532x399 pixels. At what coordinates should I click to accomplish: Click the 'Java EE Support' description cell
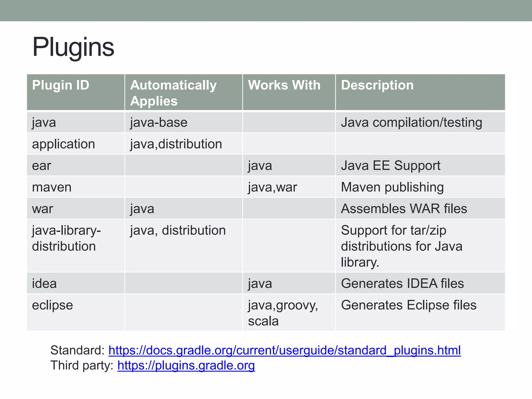coord(420,165)
